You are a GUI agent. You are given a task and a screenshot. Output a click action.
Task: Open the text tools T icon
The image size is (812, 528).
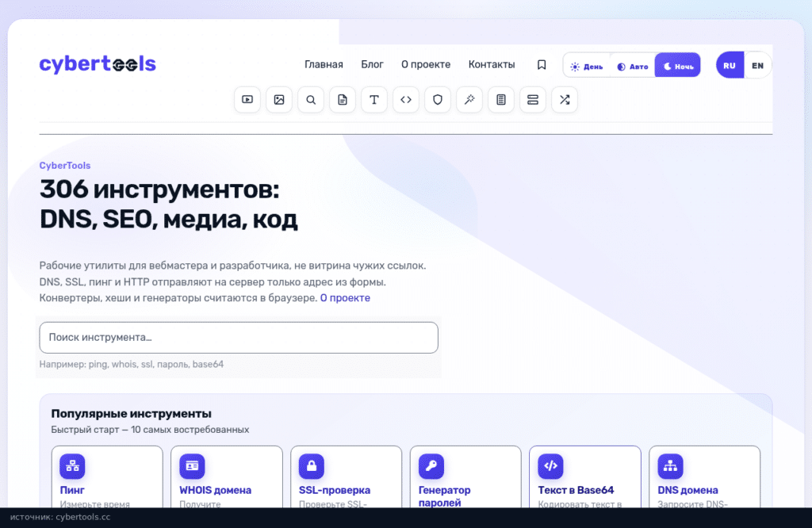(374, 99)
